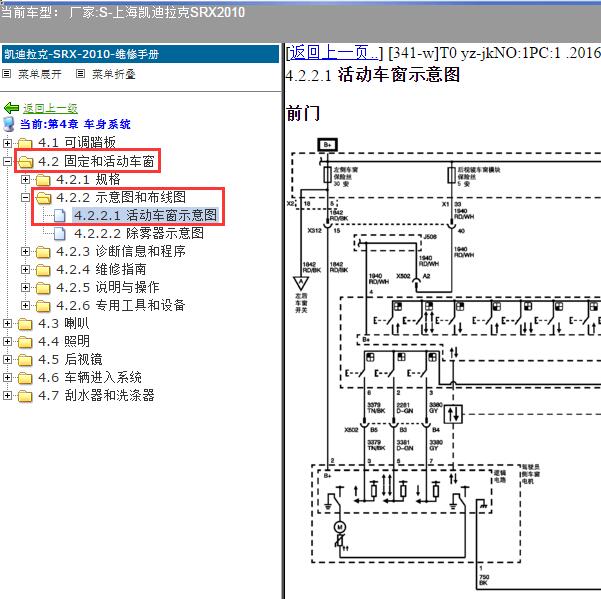
Task: Collapse the 4.2 固定和活动车窗 node
Action: tap(7, 161)
